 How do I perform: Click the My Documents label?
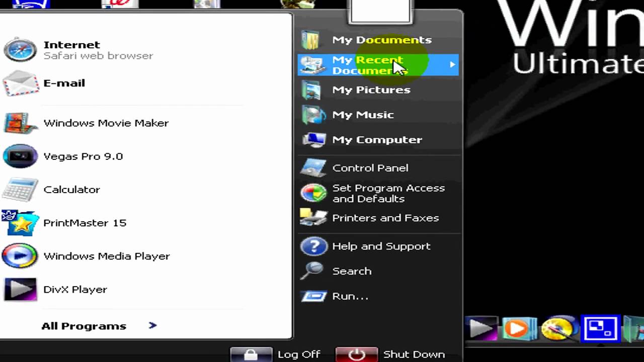382,40
